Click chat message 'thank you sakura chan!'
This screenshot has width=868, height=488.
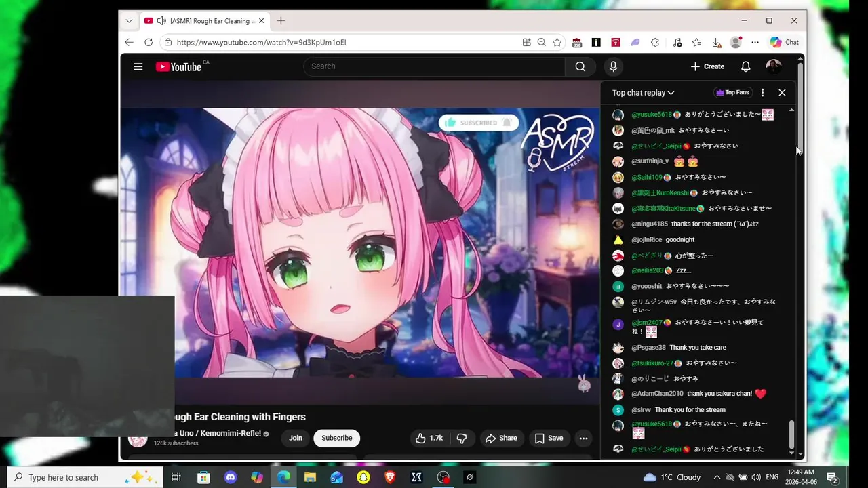(719, 394)
